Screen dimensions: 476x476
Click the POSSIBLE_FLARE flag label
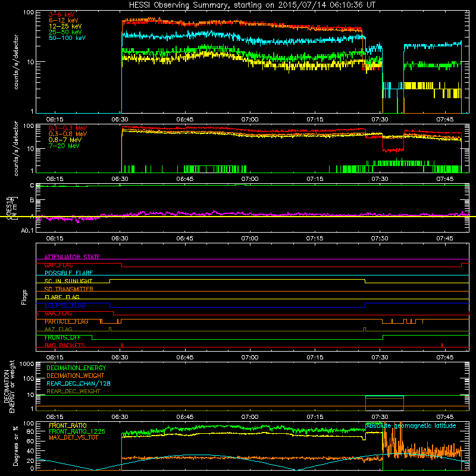(x=68, y=273)
